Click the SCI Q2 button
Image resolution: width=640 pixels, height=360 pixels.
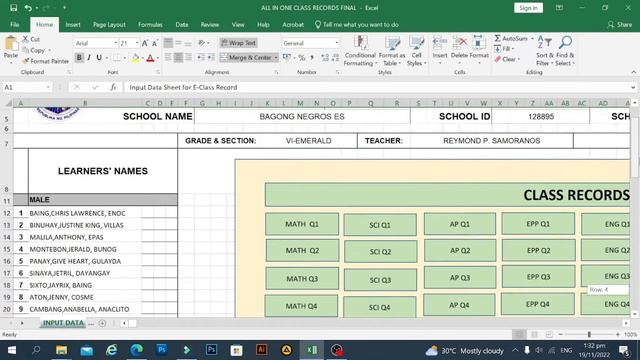pyautogui.click(x=380, y=251)
